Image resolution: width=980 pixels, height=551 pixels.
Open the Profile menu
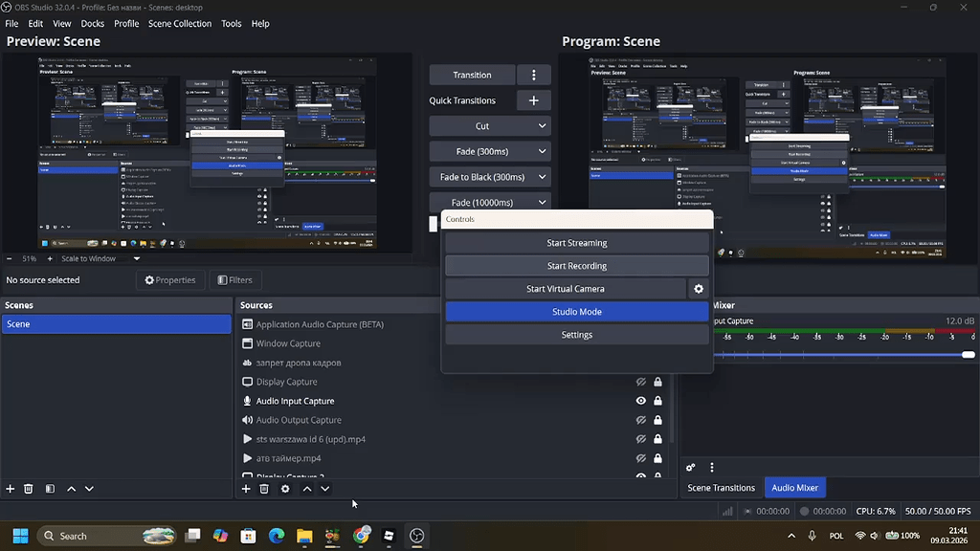(x=126, y=24)
